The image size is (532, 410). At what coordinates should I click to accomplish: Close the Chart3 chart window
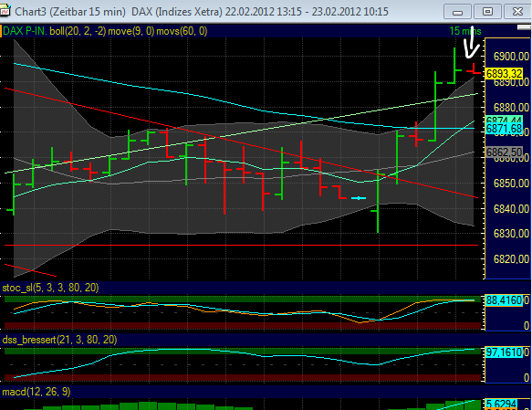click(x=517, y=12)
